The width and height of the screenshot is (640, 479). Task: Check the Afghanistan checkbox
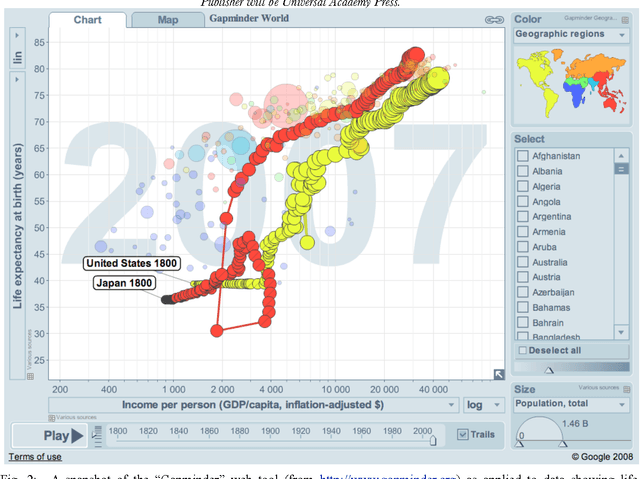(522, 156)
